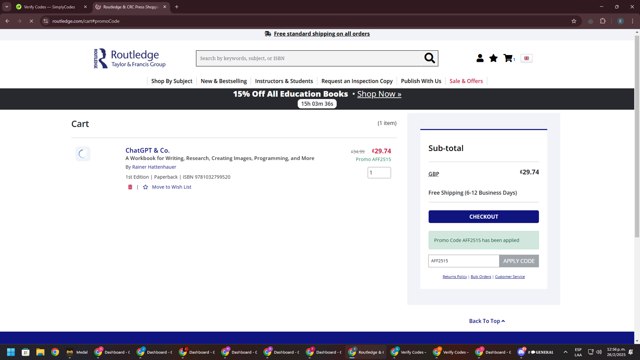The image size is (640, 360).
Task: Open the wish list star icon
Action: [x=493, y=58]
